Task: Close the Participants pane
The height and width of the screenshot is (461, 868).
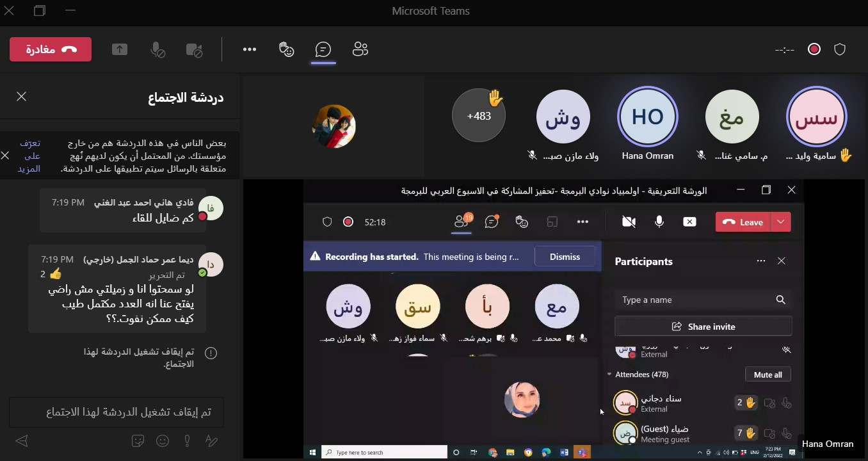Action: click(x=781, y=261)
